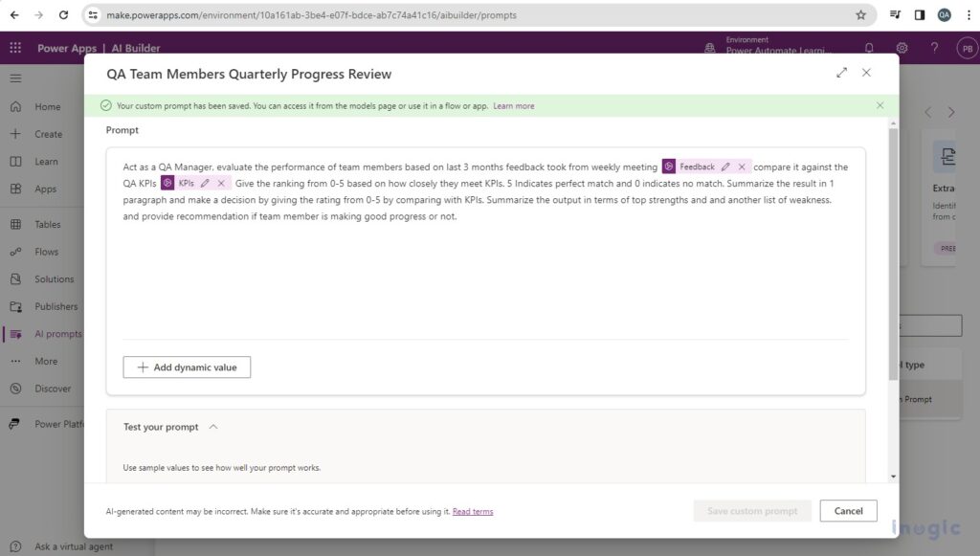Reload the page with the browser refresh icon

pos(61,14)
